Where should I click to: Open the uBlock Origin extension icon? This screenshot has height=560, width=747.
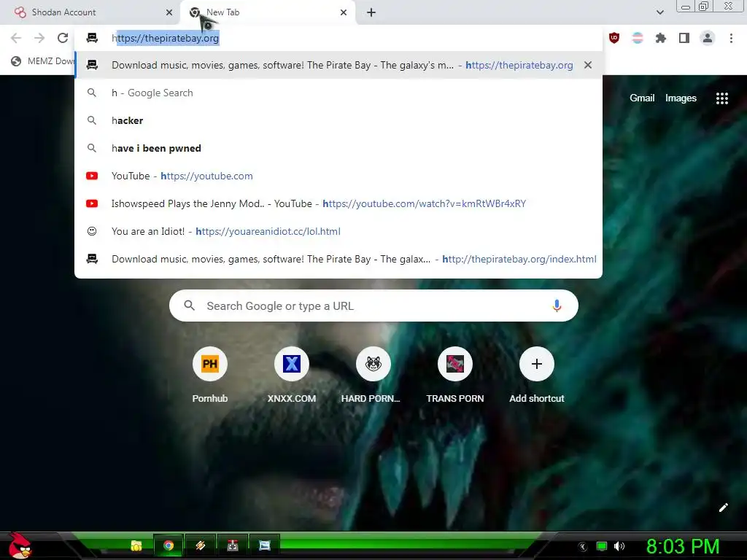(614, 38)
